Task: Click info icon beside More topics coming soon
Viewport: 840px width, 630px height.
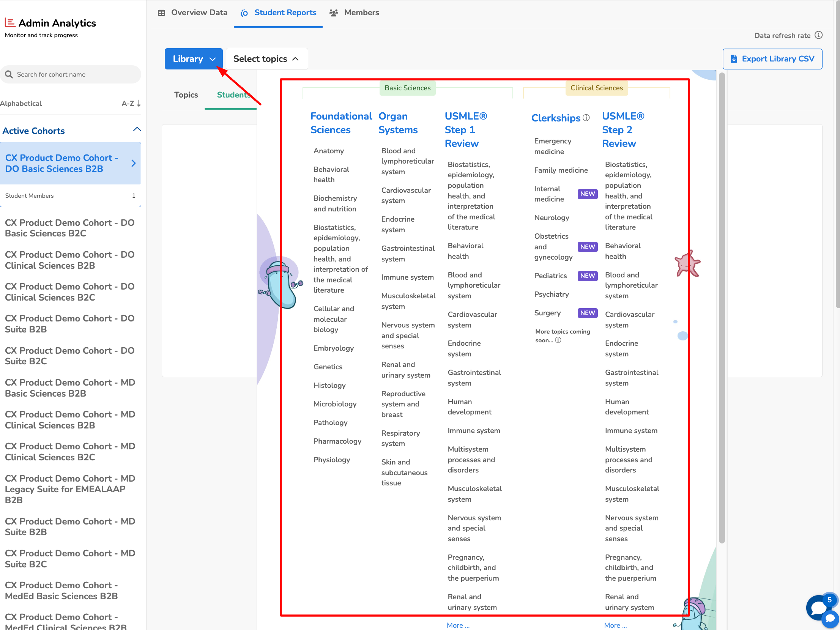Action: pos(558,340)
